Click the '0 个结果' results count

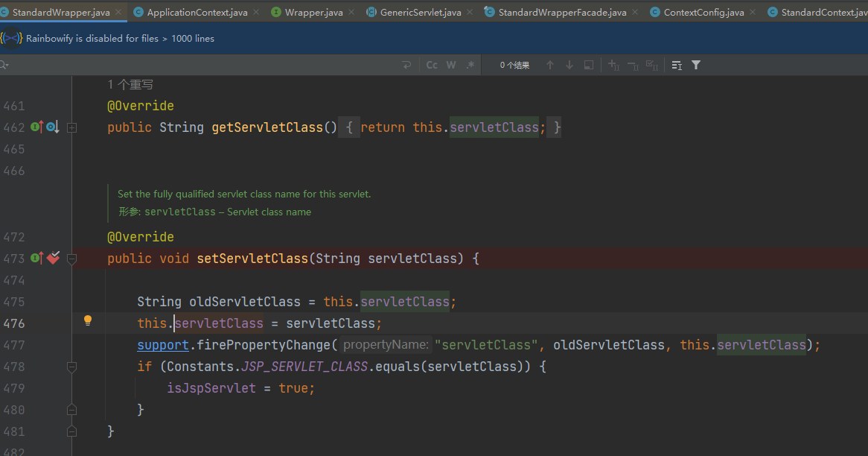[515, 66]
